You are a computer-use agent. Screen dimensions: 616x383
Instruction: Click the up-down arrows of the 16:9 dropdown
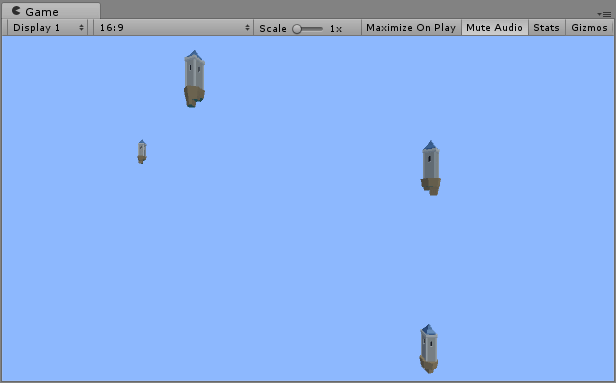coord(247,27)
